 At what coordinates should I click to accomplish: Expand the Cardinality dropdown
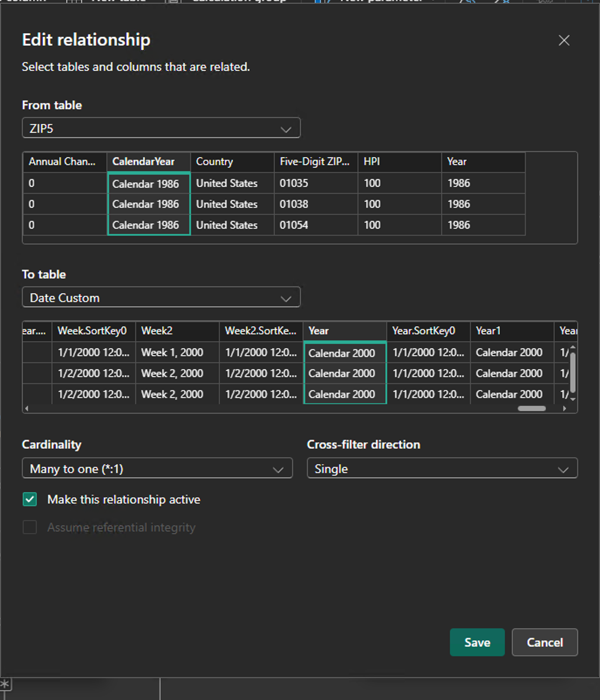click(x=157, y=469)
